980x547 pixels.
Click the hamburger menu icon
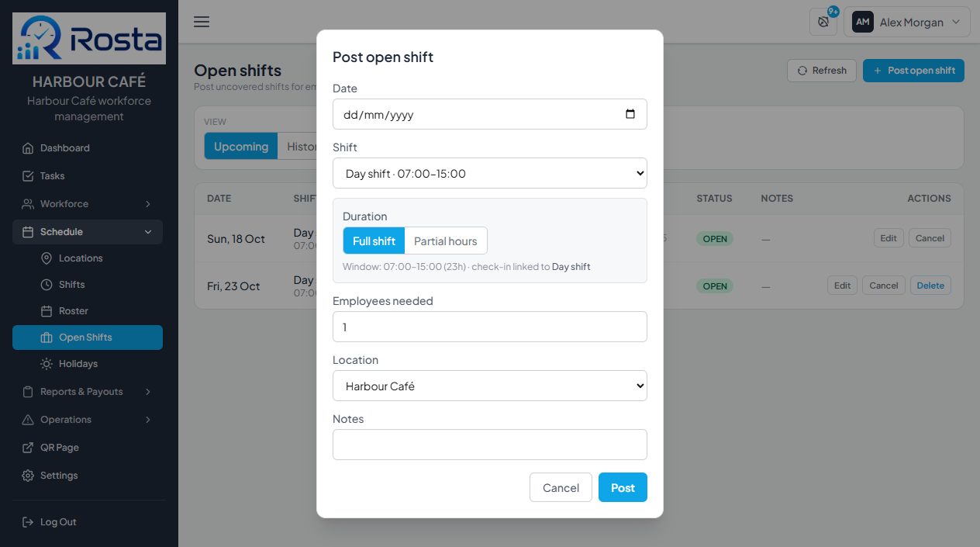202,22
